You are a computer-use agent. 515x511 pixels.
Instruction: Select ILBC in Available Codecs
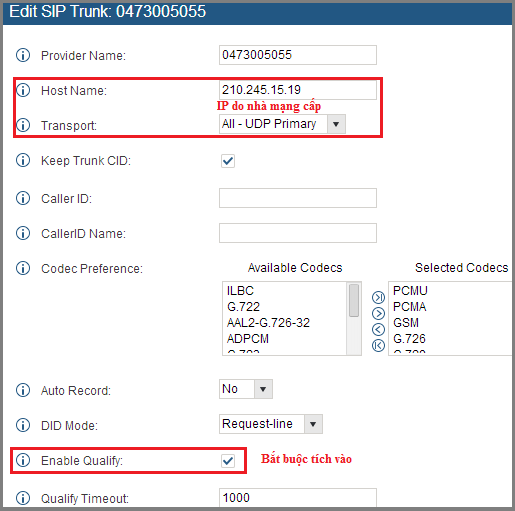(240, 291)
